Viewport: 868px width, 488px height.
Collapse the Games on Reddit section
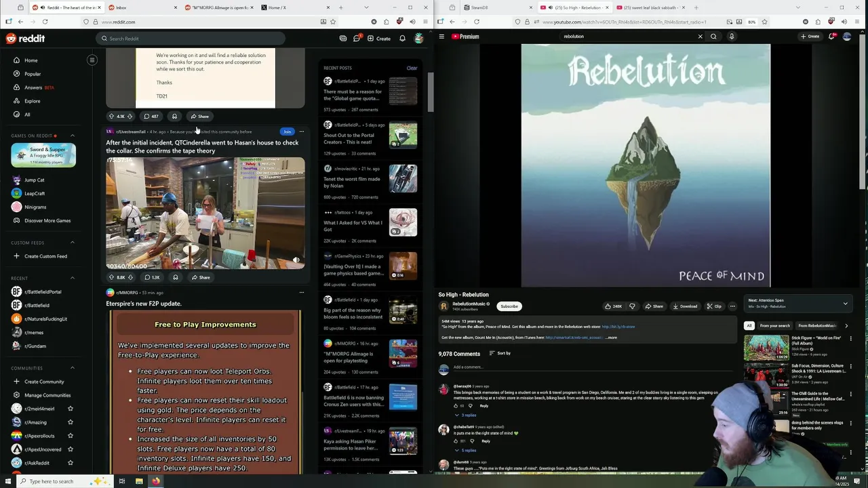[73, 136]
